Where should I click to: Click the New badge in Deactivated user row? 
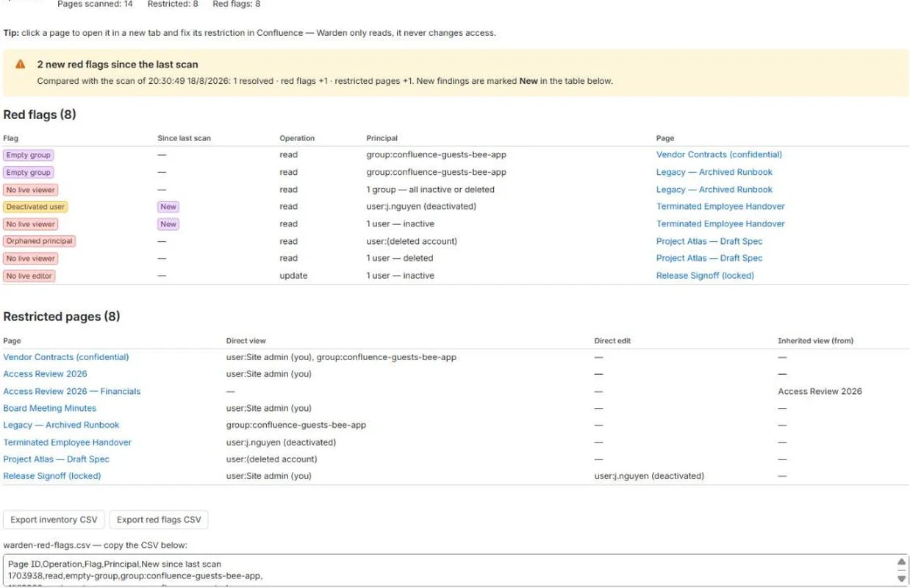168,207
